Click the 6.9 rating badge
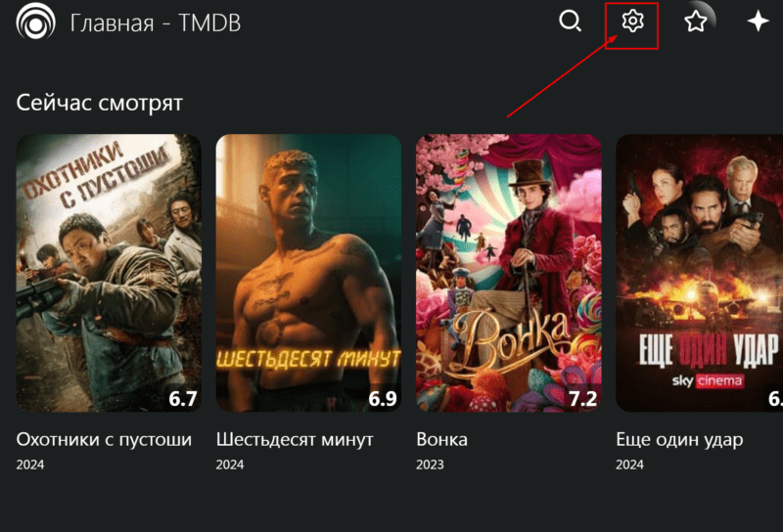The image size is (783, 532). point(383,398)
